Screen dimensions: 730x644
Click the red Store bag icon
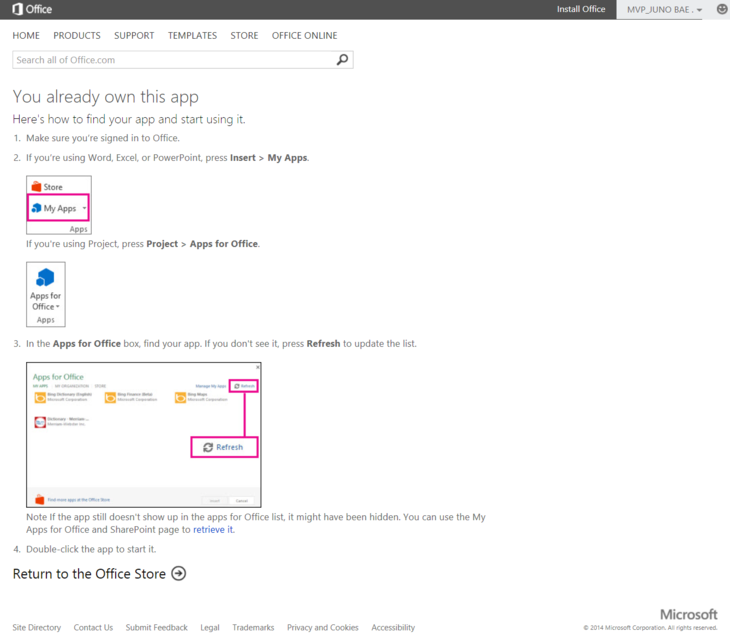coord(36,187)
